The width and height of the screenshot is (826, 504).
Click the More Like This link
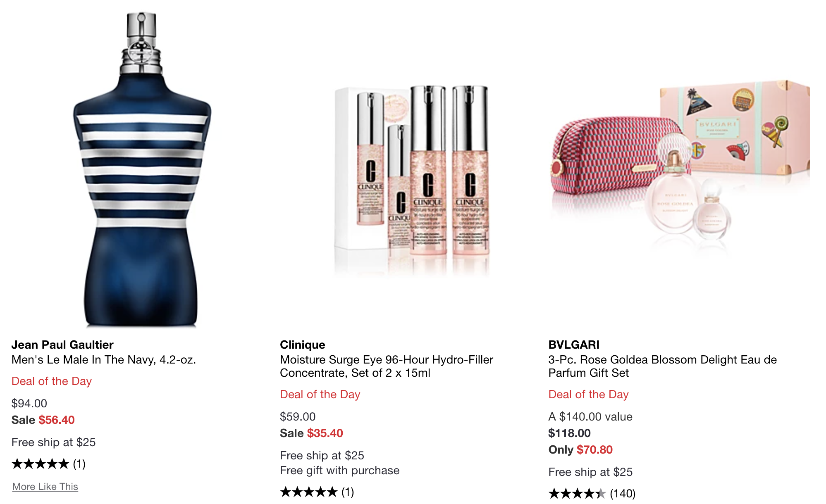[45, 487]
